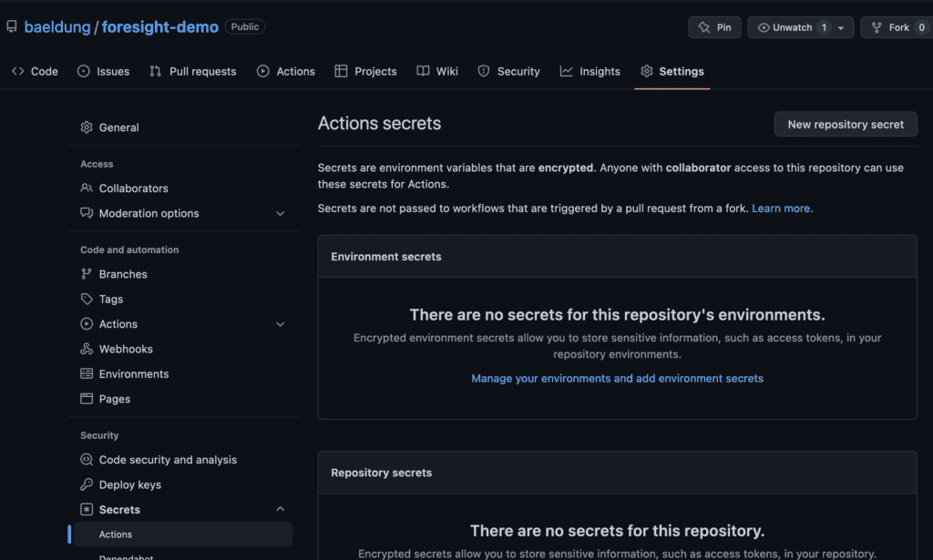Collapse the Secrets sidebar section

pyautogui.click(x=280, y=510)
